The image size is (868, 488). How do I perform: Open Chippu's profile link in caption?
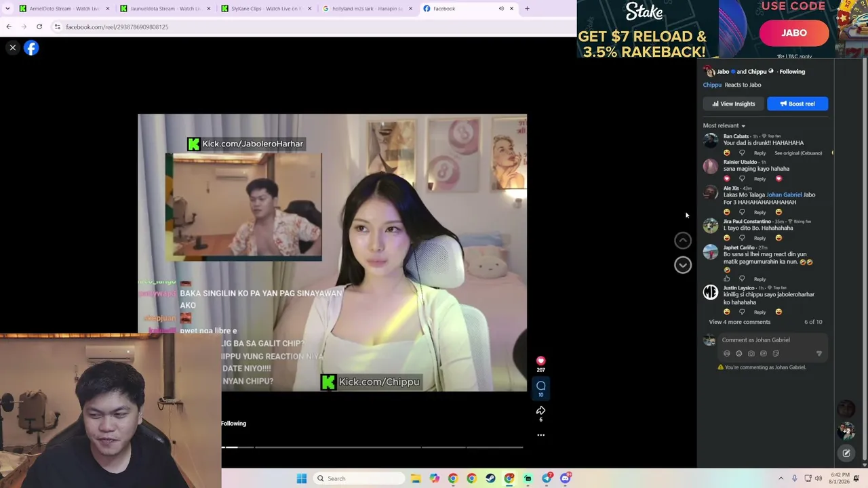(x=712, y=85)
